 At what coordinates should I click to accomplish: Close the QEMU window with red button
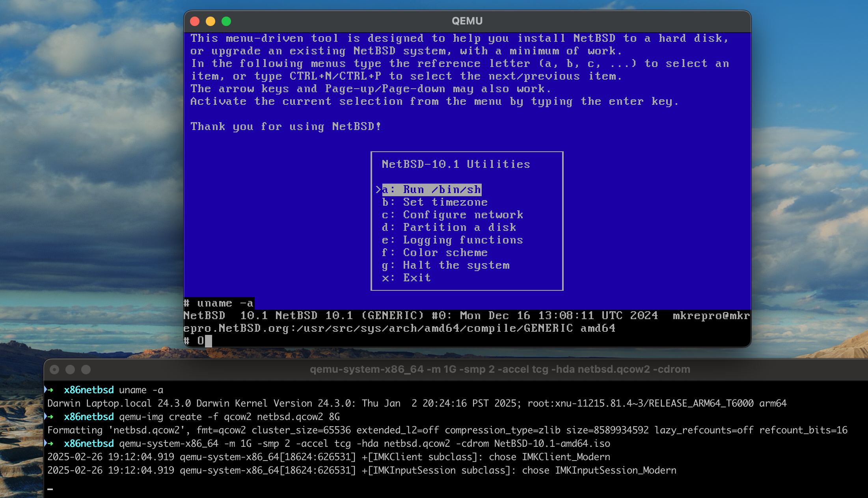(x=195, y=21)
